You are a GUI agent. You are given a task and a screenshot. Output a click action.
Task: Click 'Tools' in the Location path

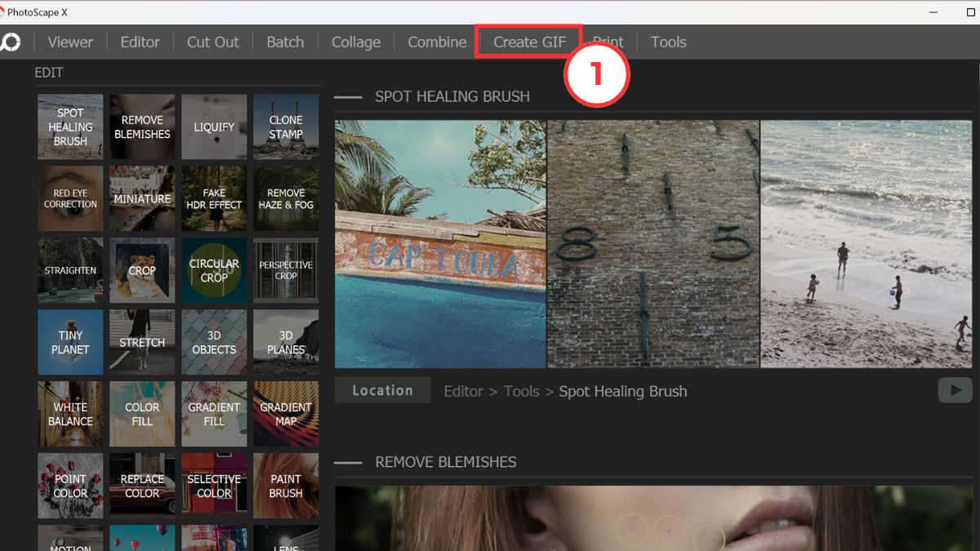point(522,391)
